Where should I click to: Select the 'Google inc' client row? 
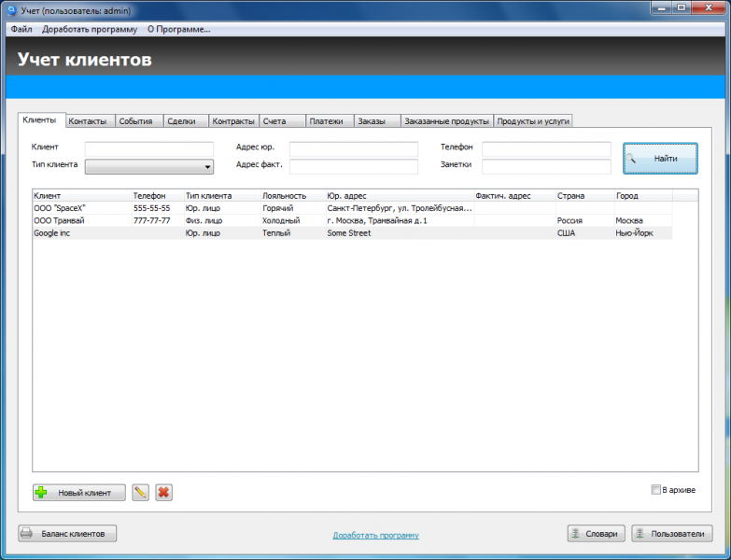[353, 233]
